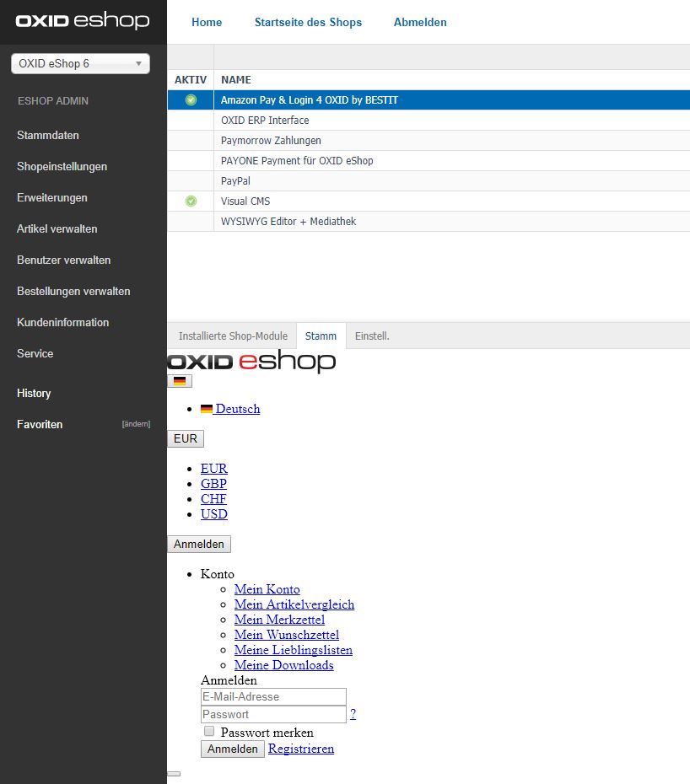Click the active checkmark for Amazon Pay module

(x=191, y=100)
